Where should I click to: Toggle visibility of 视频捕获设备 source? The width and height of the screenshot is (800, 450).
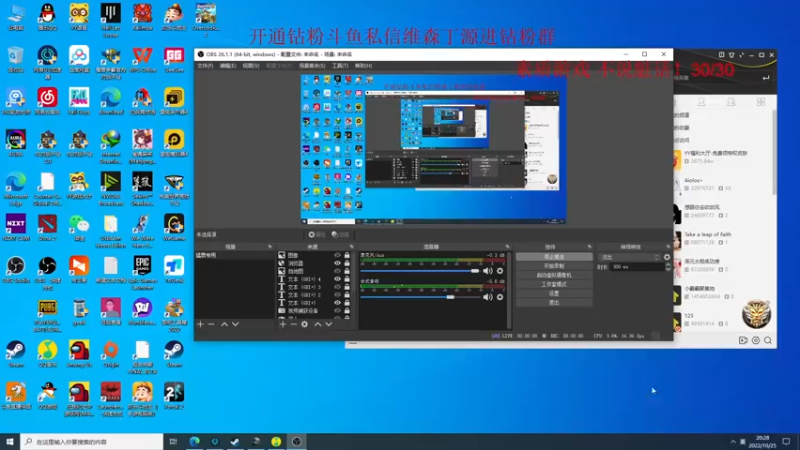click(337, 310)
